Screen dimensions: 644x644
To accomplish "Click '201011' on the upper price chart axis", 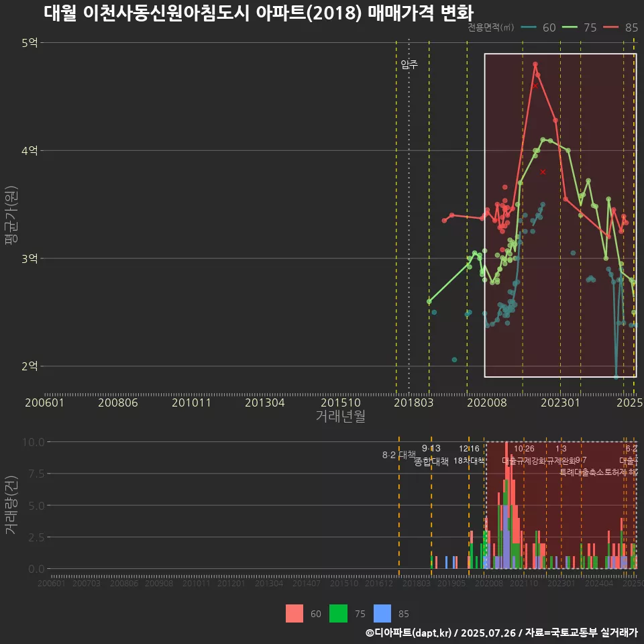I will [x=191, y=402].
